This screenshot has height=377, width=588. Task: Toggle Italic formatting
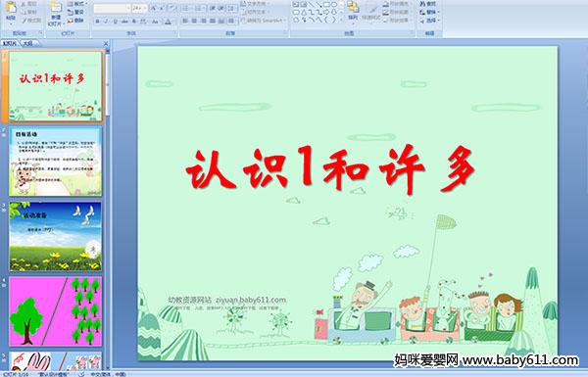106,22
